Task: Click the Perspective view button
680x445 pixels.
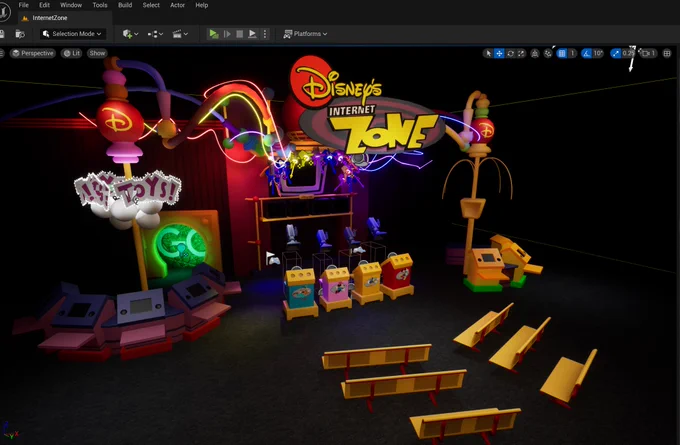Action: (33, 53)
